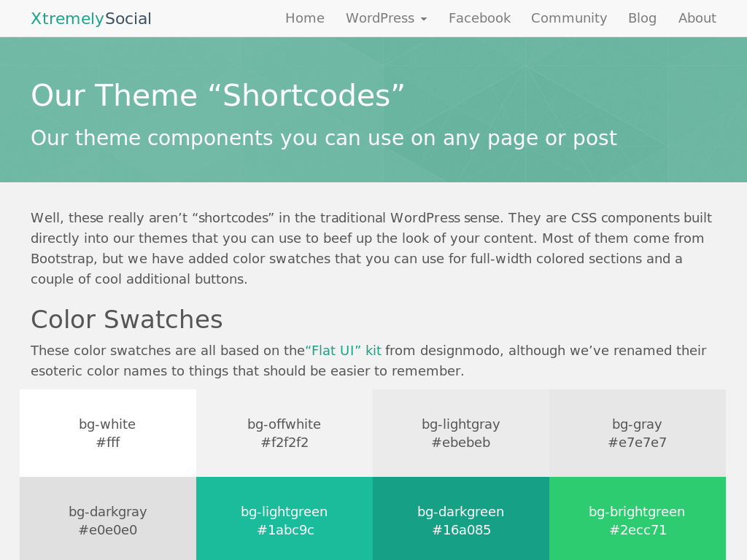Follow the "Flat UI" kit link

(x=343, y=351)
